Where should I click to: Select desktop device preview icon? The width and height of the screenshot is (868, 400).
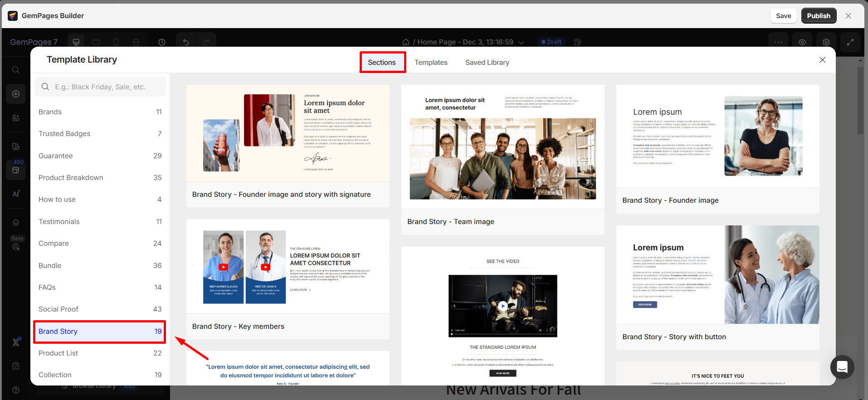76,42
